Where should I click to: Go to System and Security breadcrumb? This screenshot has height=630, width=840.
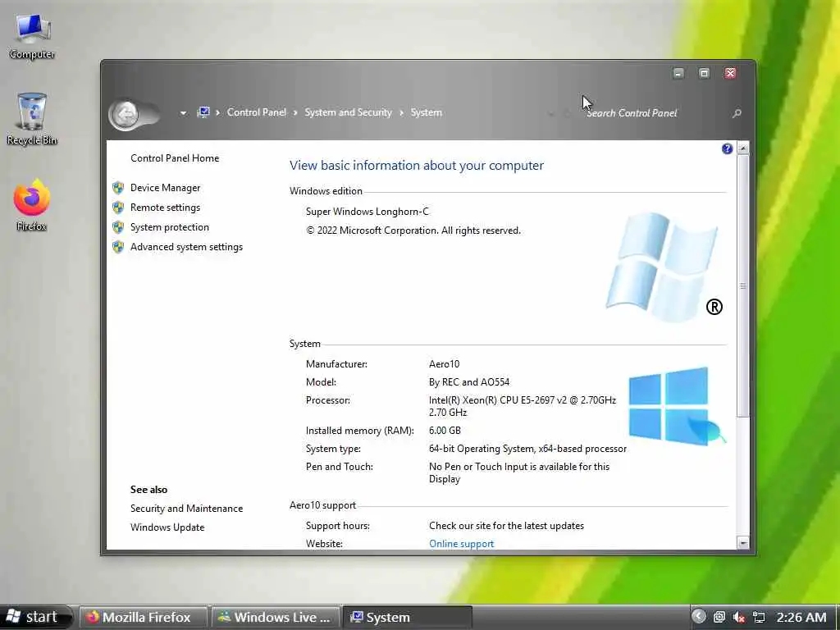[x=348, y=112]
